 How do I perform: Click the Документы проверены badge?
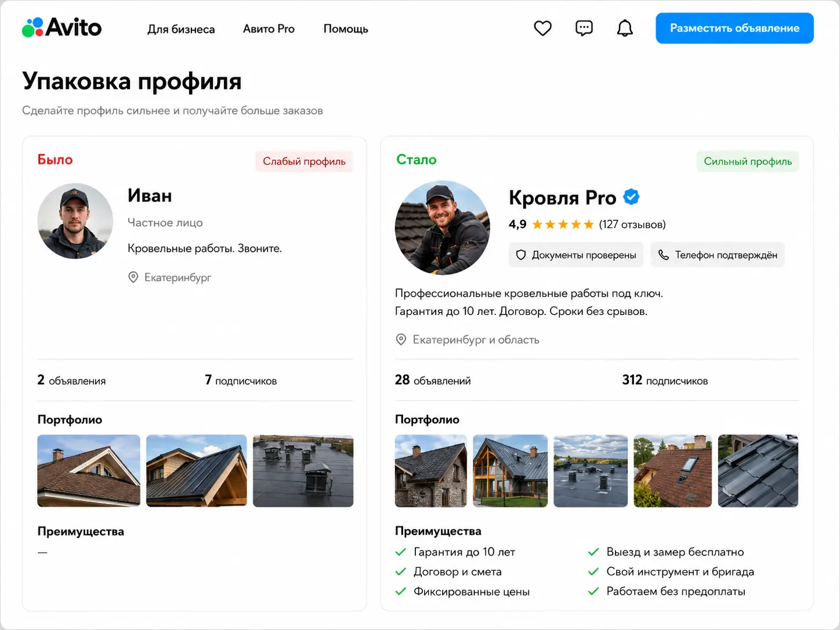(576, 255)
